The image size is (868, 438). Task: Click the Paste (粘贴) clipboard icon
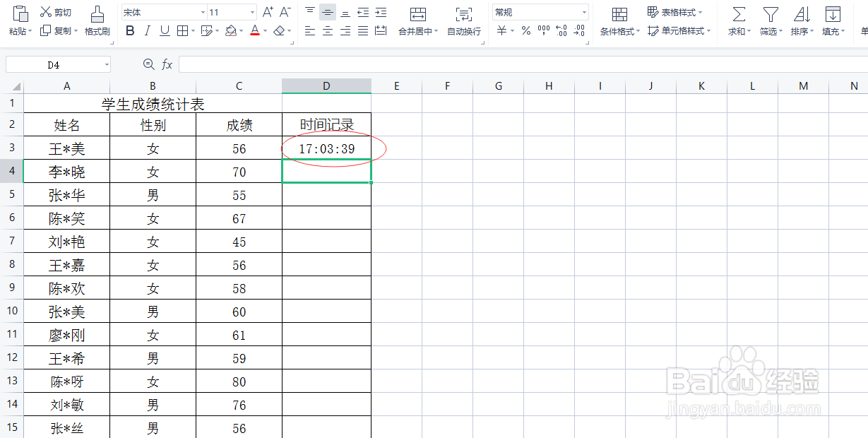coord(20,13)
